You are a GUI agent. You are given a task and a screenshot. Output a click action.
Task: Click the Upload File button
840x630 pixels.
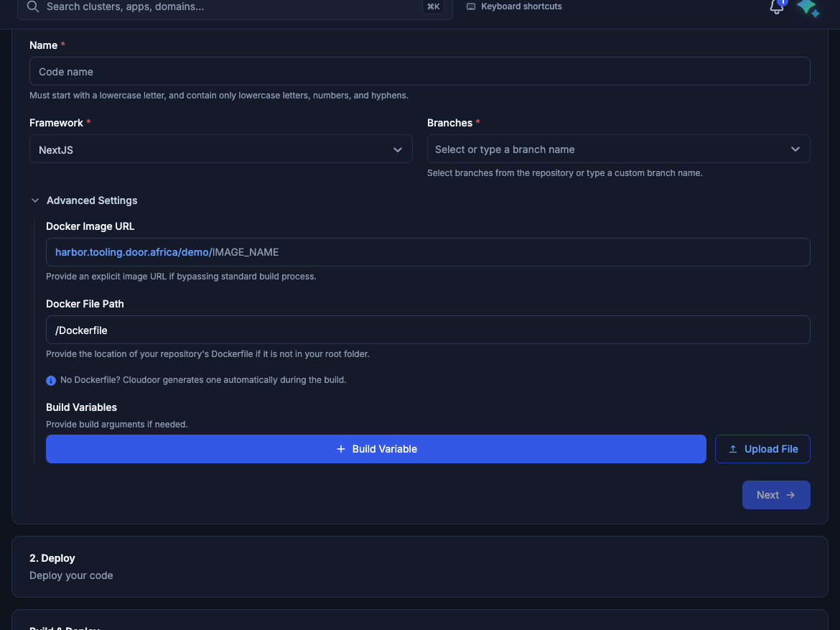point(762,449)
